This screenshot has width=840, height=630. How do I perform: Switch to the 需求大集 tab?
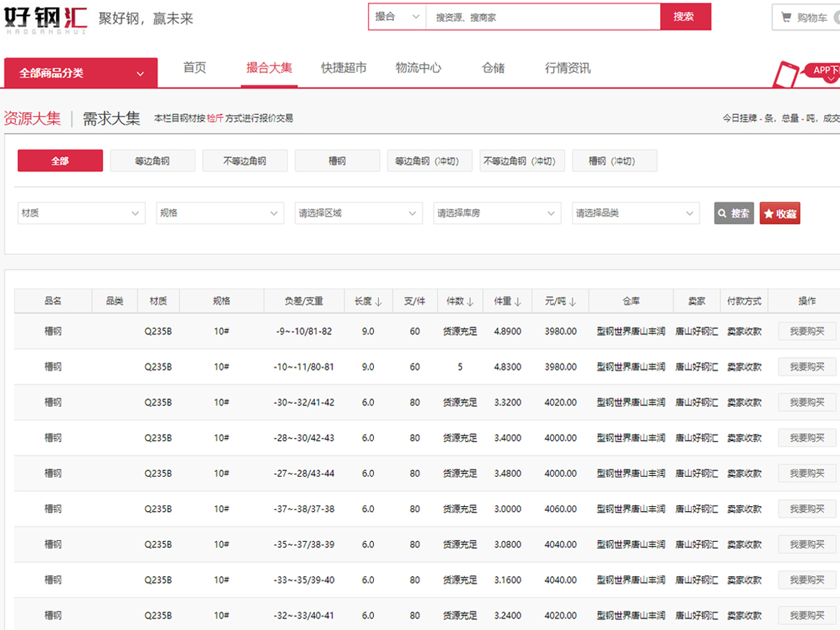[111, 118]
